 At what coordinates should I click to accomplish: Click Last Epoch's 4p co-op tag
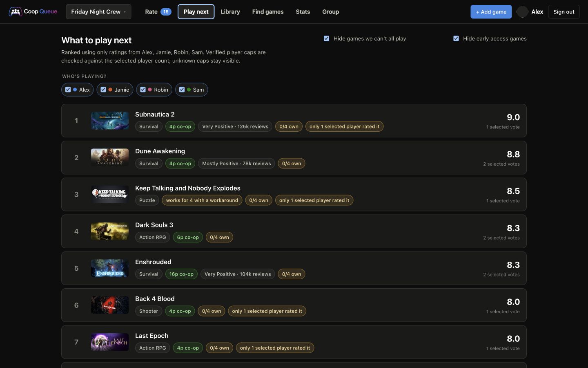(188, 348)
